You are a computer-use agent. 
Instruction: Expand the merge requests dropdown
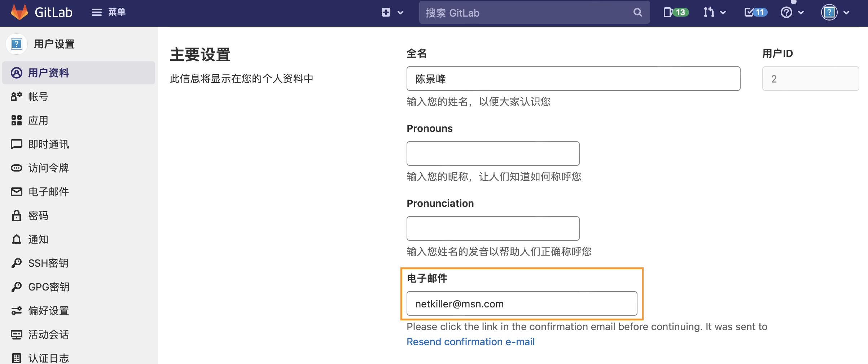click(714, 12)
